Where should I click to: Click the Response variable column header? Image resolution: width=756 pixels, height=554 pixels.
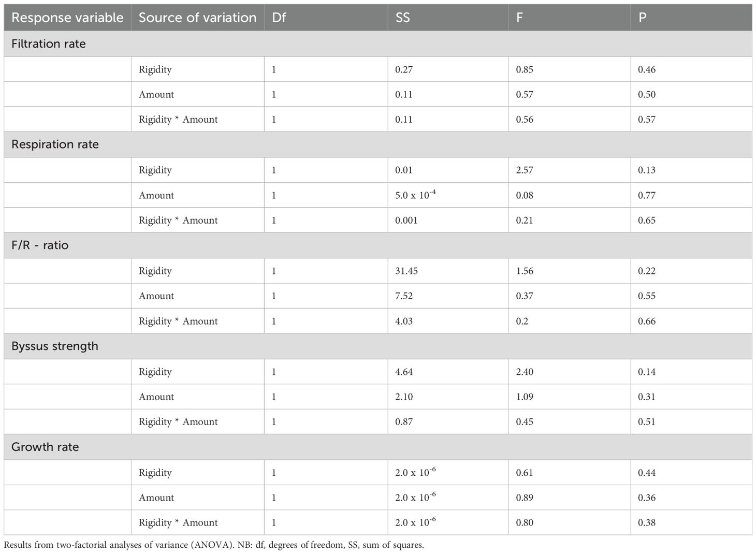(x=67, y=18)
